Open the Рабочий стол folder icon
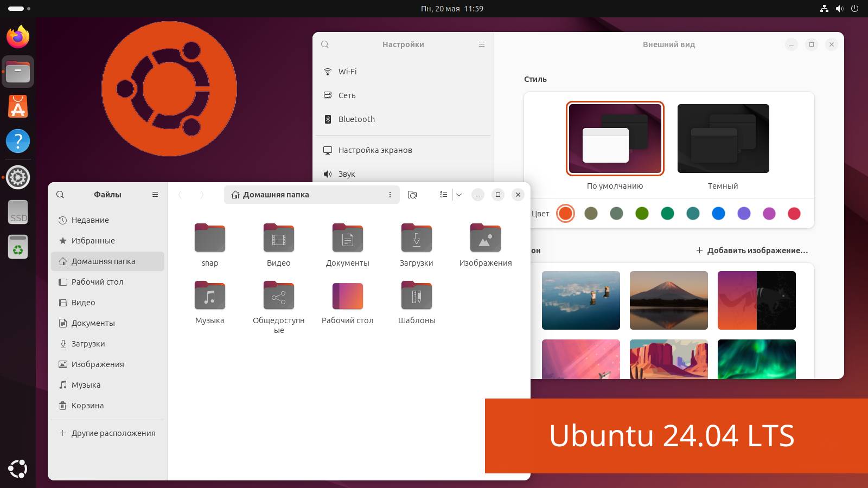This screenshot has width=868, height=488. click(x=348, y=296)
